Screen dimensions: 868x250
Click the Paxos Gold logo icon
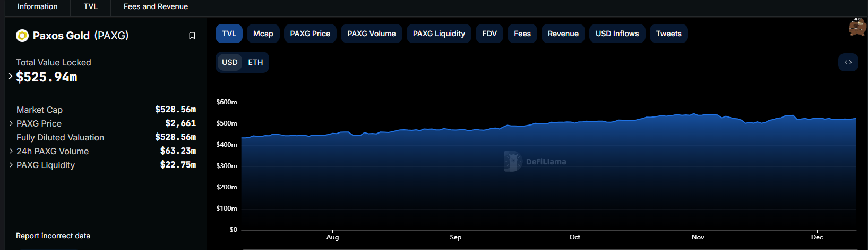[x=22, y=36]
